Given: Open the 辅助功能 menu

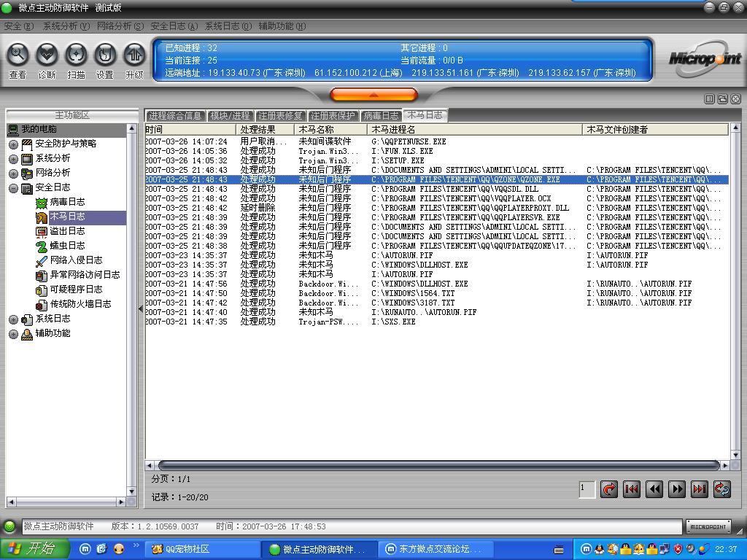Looking at the screenshot, I should click(x=282, y=26).
